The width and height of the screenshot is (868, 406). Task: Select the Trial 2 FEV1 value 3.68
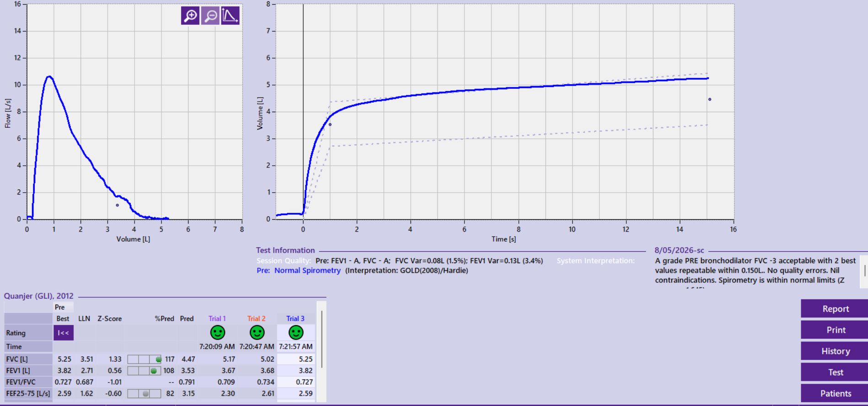tap(268, 371)
